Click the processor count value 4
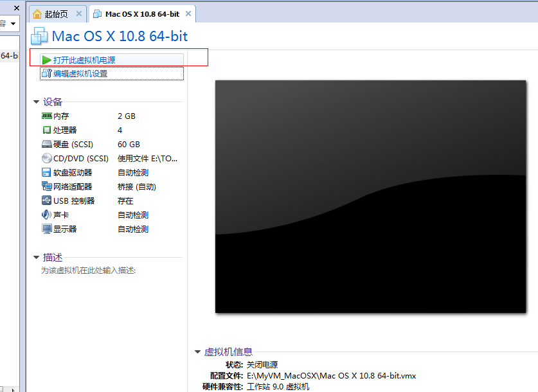 tap(120, 130)
